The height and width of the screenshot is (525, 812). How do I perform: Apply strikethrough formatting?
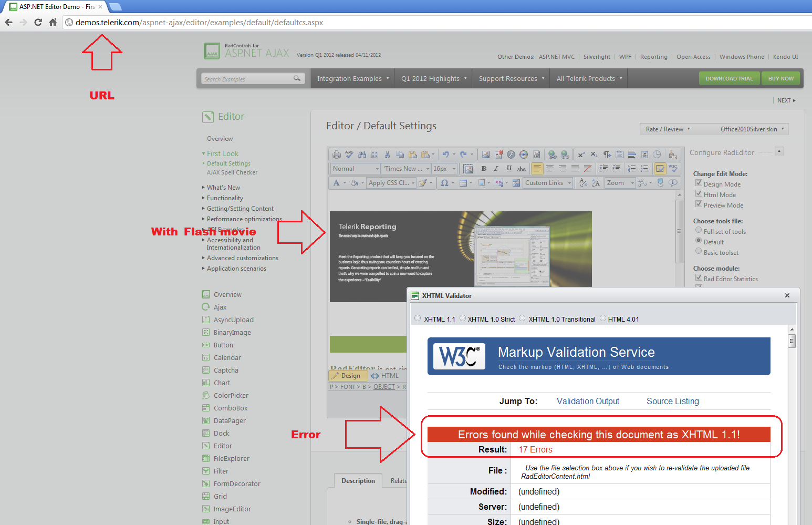coord(522,169)
